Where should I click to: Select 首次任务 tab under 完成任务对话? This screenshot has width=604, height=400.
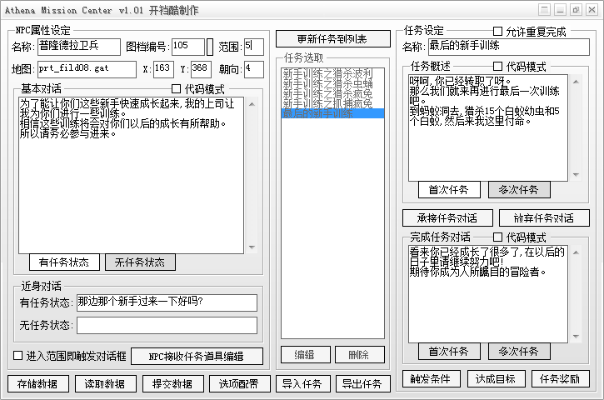point(449,351)
